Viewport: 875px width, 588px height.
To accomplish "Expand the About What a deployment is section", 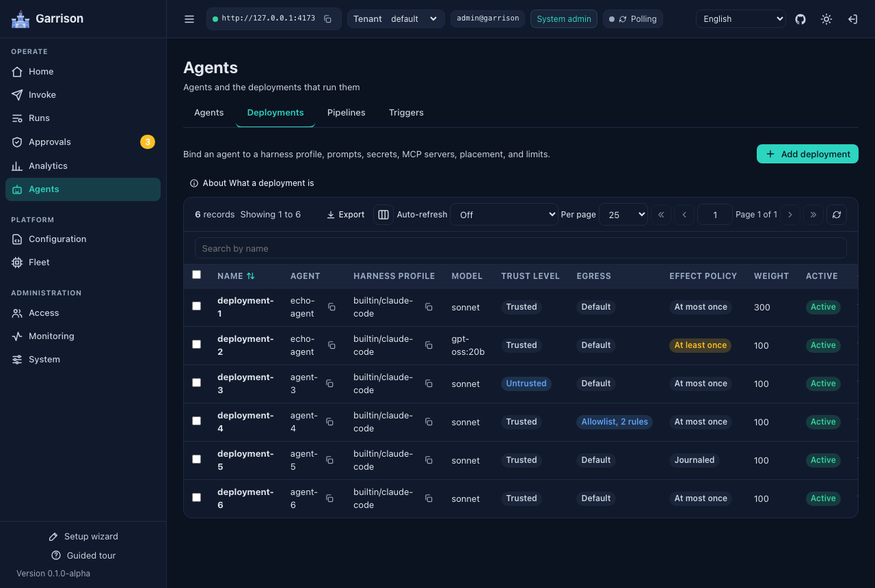I will (252, 183).
